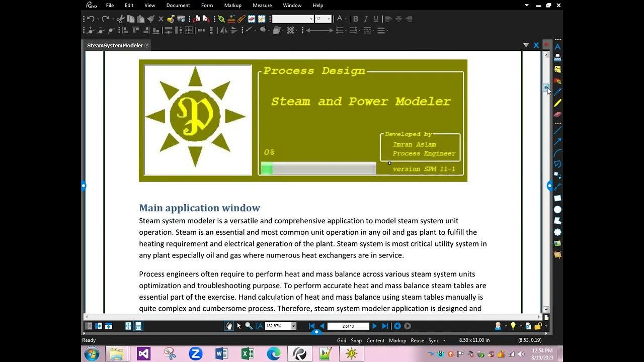
Task: Select the text select tool
Action: (259, 326)
